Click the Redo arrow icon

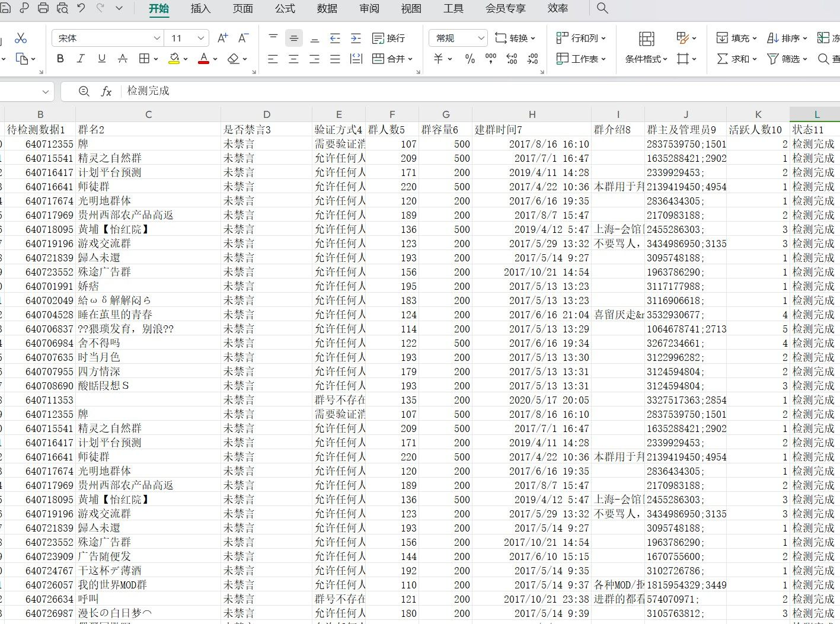tap(100, 8)
